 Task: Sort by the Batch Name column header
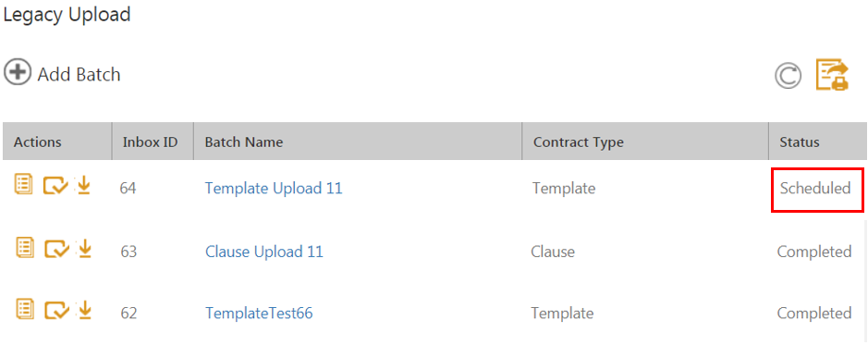click(x=243, y=142)
